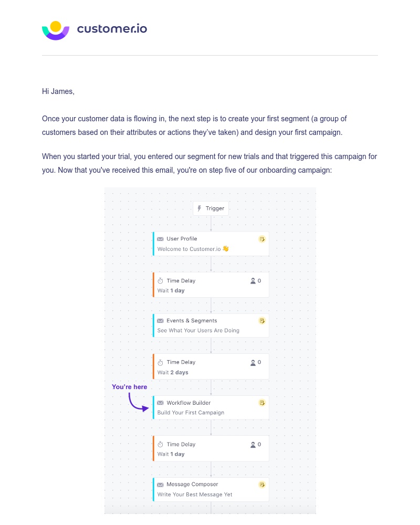The height and width of the screenshot is (525, 420).
Task: Click the yellow badge on Workflow Builder card
Action: (x=262, y=403)
